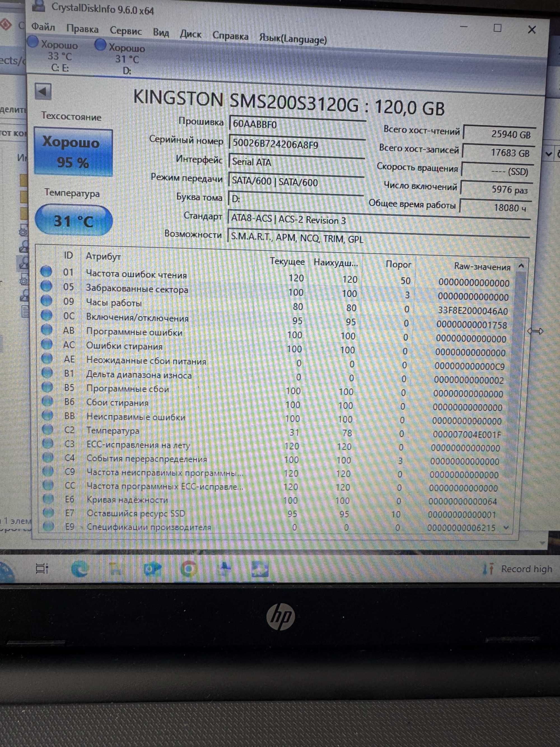Select the Частота ошибок чтения row text
The height and width of the screenshot is (747, 560).
[136, 274]
